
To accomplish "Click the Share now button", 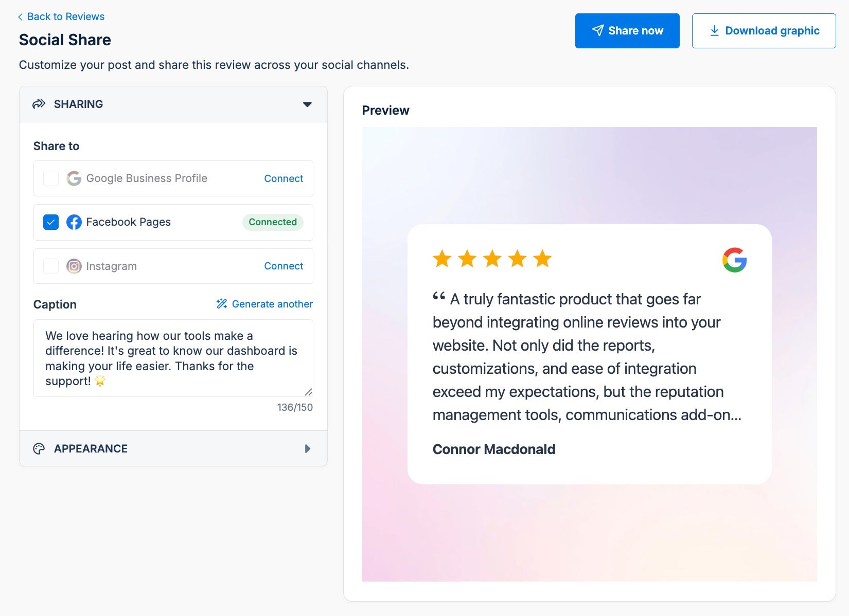I will pyautogui.click(x=627, y=31).
